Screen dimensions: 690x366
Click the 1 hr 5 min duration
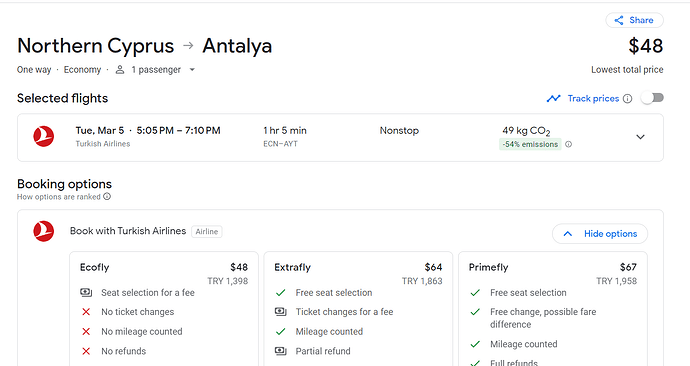[x=285, y=131]
